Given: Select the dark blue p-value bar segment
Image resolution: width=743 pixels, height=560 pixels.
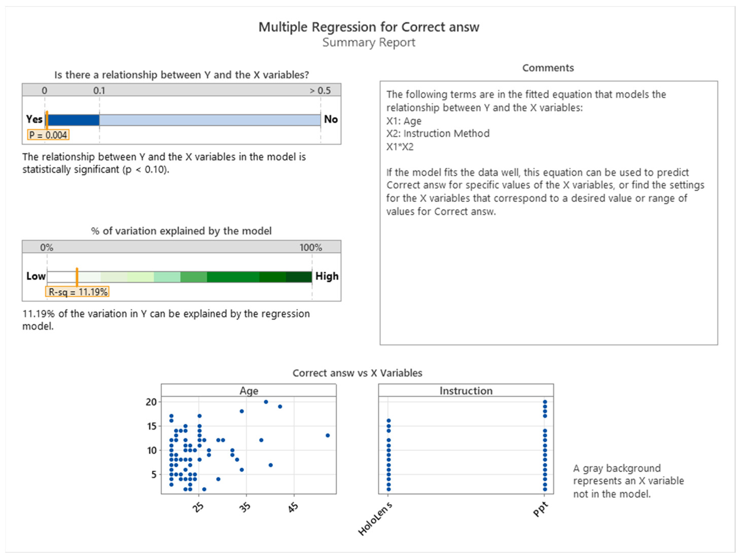Looking at the screenshot, I should point(73,120).
